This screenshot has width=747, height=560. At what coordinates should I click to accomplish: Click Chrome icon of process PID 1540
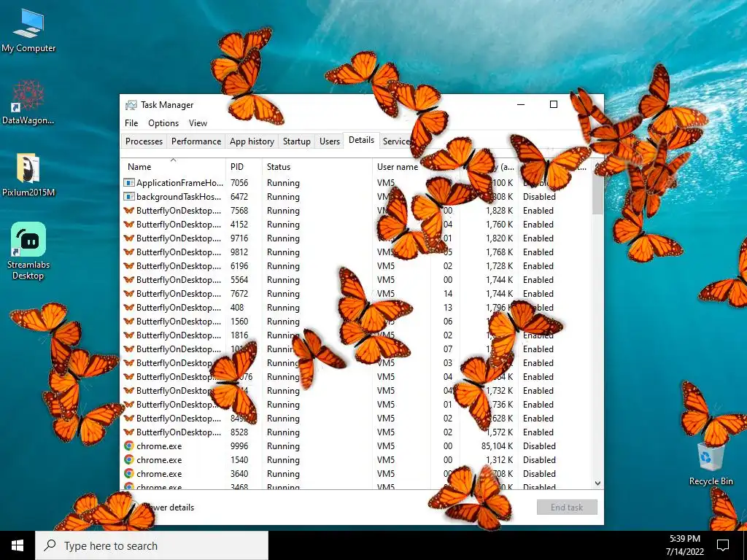(128, 459)
